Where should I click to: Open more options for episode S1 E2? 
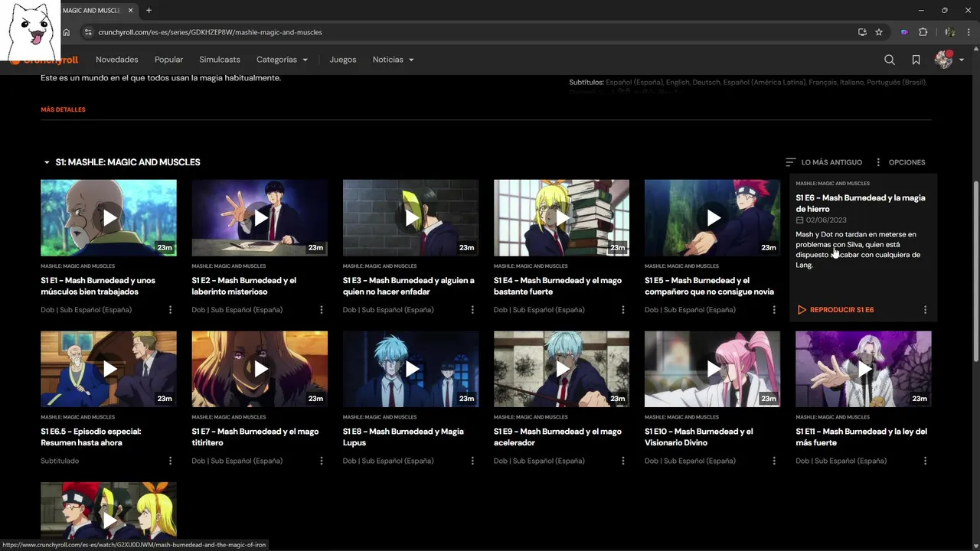(321, 310)
